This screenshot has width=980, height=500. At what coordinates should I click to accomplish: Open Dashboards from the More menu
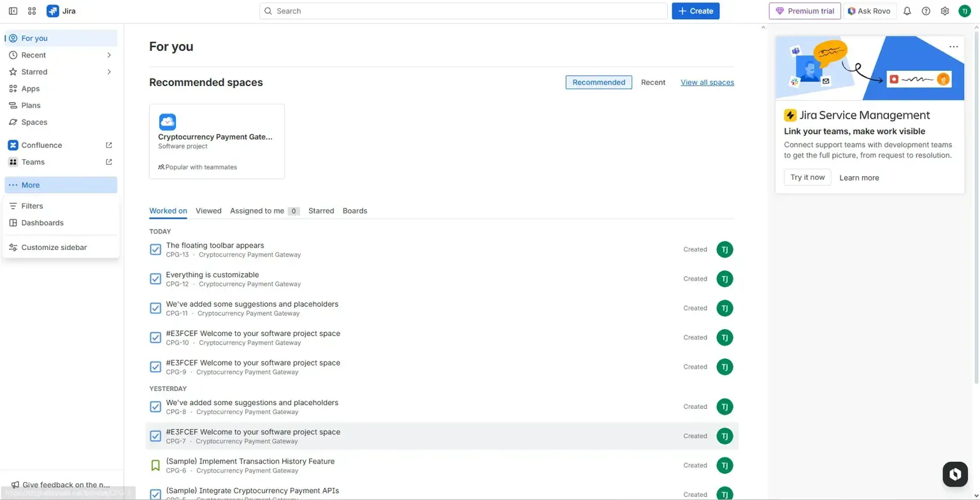[x=42, y=223]
